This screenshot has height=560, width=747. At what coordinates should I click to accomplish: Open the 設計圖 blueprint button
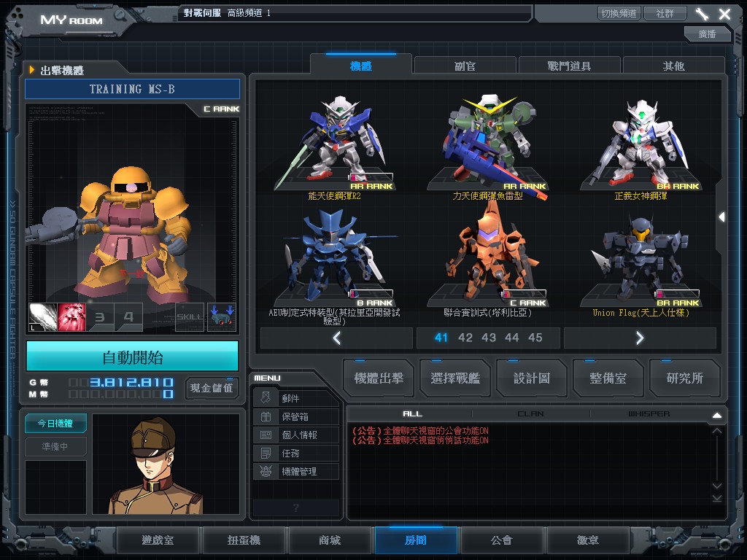click(x=532, y=378)
